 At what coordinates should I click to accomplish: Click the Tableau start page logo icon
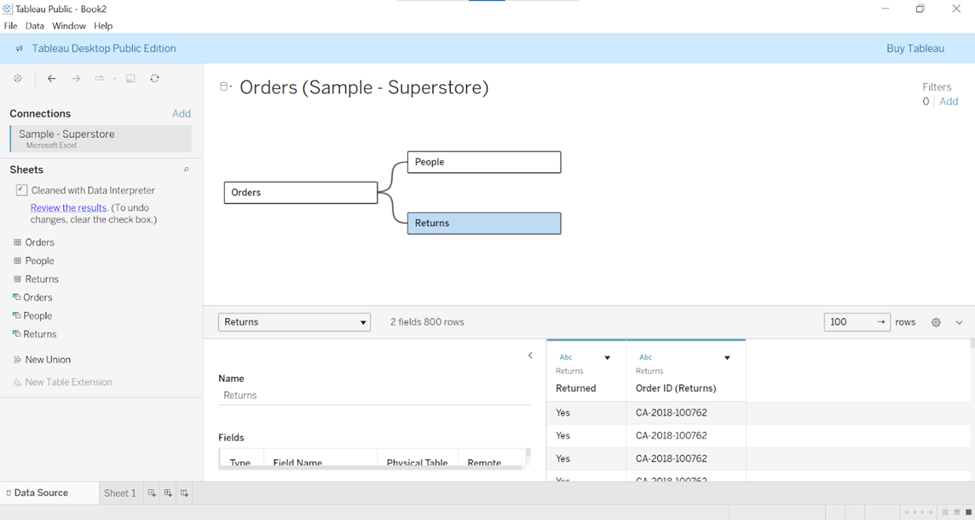17,78
